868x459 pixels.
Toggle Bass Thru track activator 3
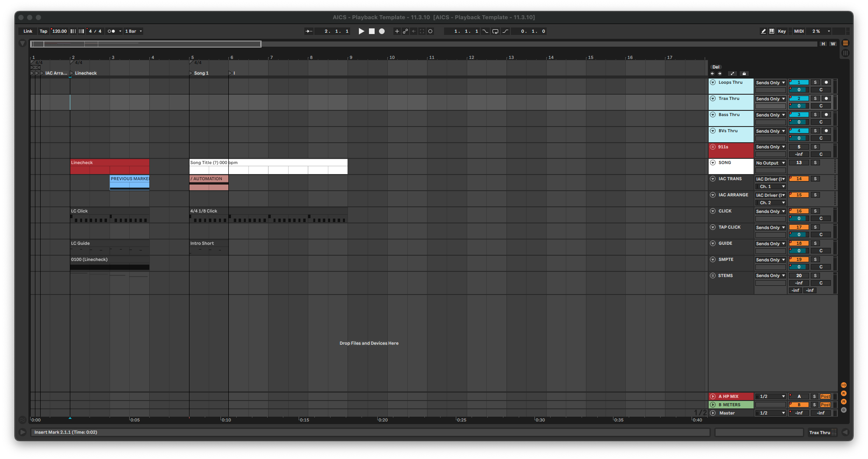[x=799, y=115]
